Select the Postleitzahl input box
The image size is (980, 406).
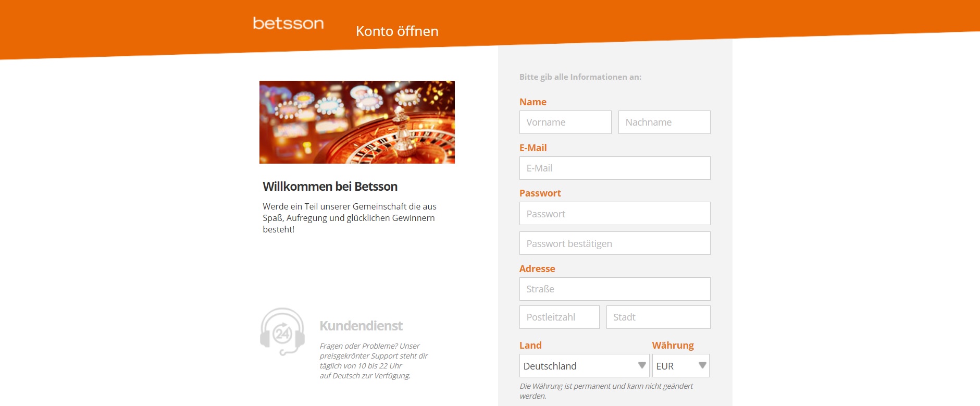tap(559, 317)
